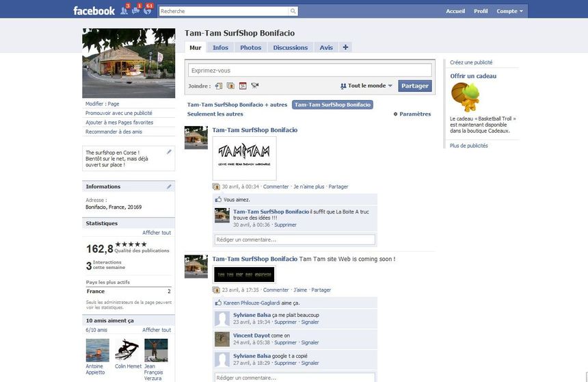Switch to the Photos tab
The height and width of the screenshot is (382, 588).
click(251, 47)
